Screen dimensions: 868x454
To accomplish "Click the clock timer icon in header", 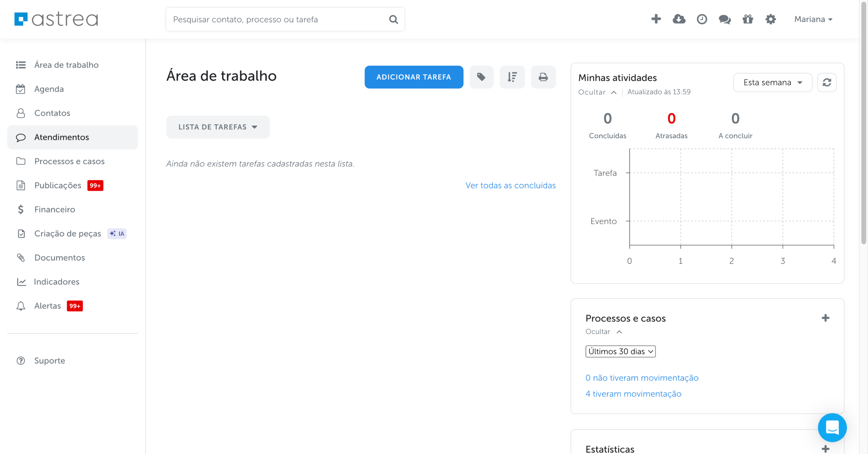I will click(x=702, y=19).
